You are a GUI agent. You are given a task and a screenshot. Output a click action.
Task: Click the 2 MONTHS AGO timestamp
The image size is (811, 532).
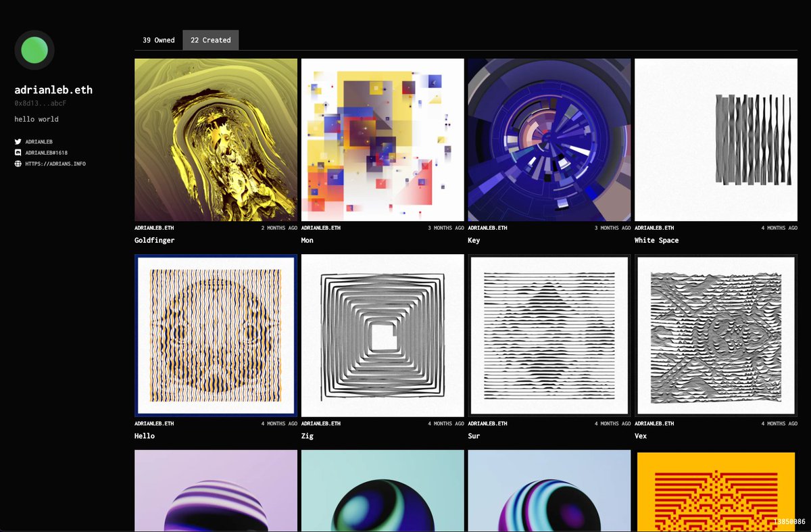pos(279,228)
